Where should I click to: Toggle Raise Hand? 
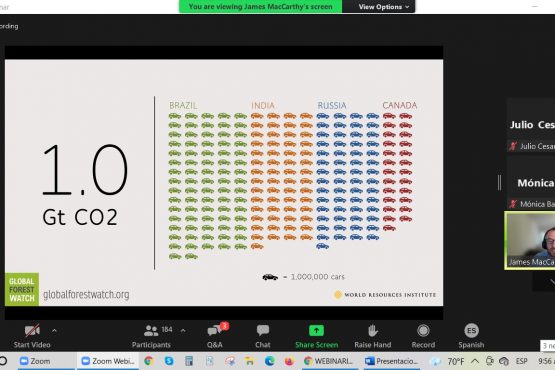(373, 331)
